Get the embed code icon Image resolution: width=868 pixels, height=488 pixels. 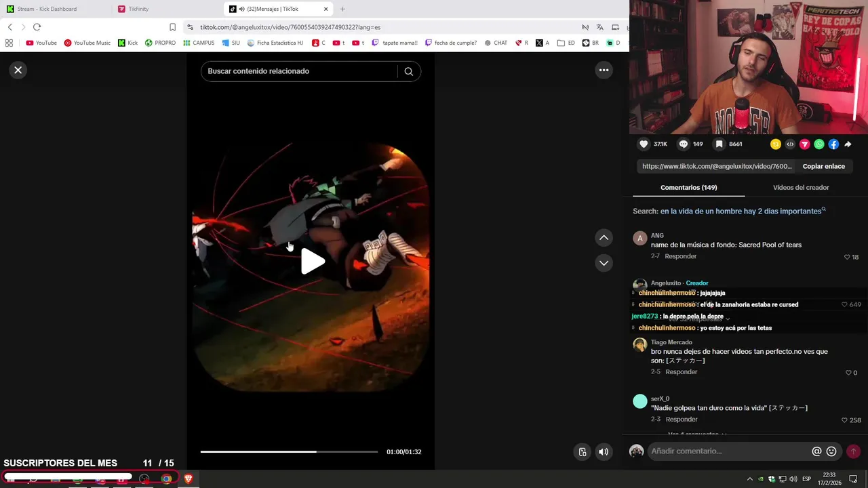pos(790,144)
